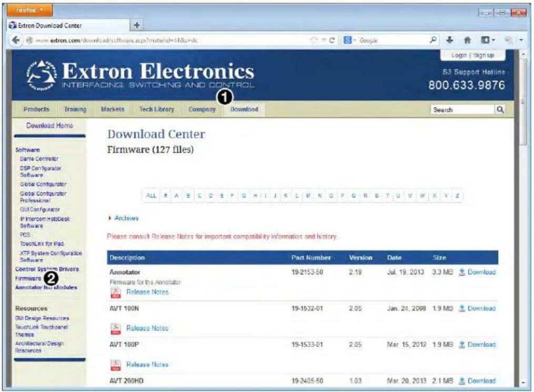Filter firmware list by letter A
This screenshot has width=534, height=392.
click(176, 196)
